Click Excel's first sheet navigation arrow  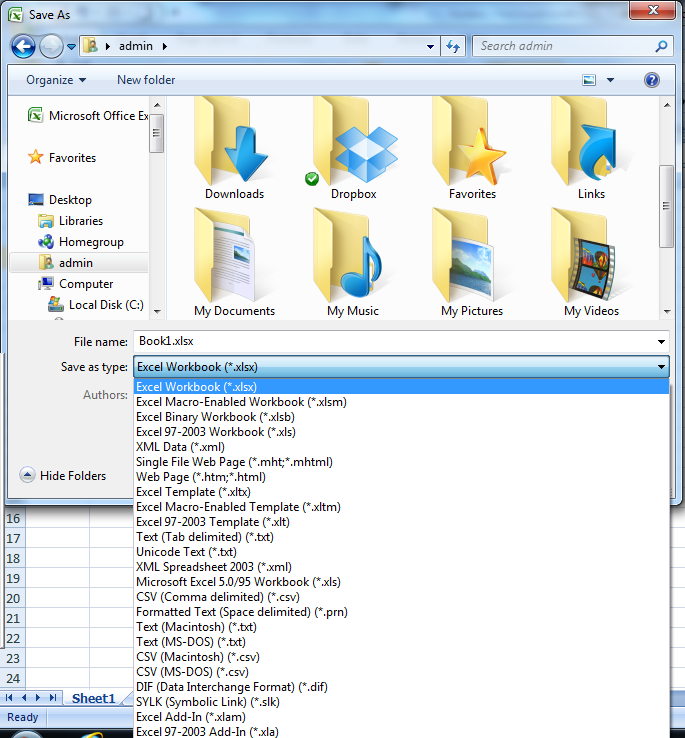click(x=9, y=698)
